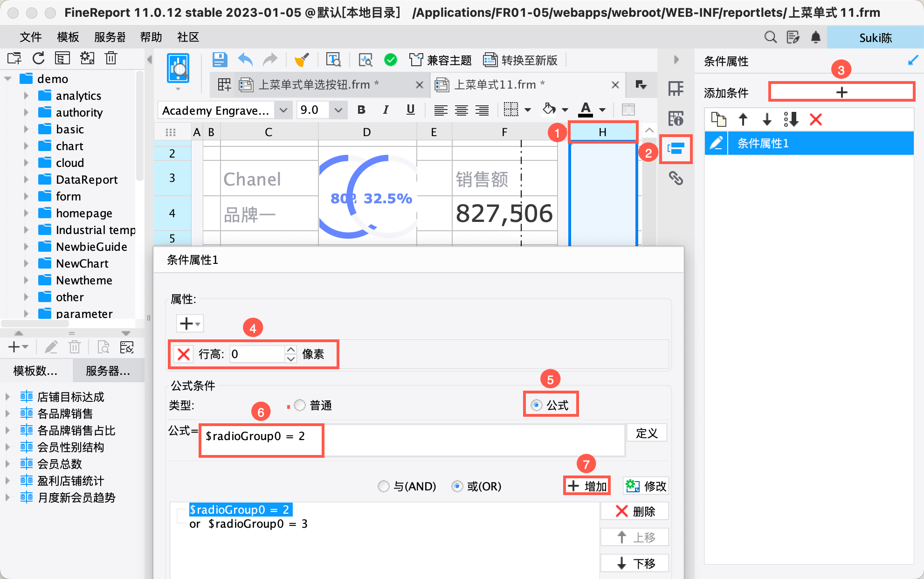Move condition up with arrow icon
924x579 pixels.
[x=743, y=120]
